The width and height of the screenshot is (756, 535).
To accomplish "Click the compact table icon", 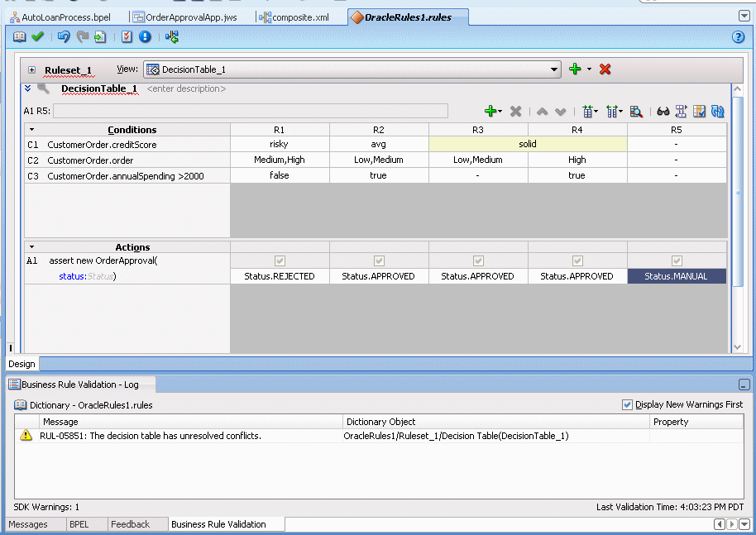I will (x=681, y=112).
